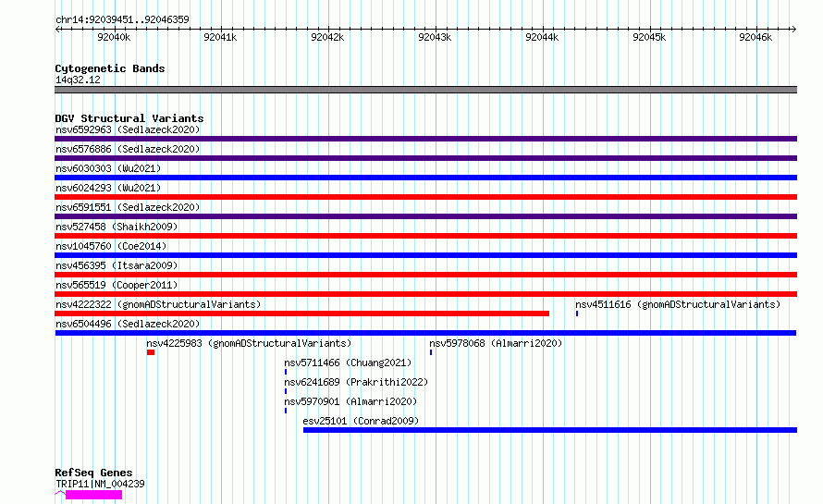Click the 92040k ruler position
Image resolution: width=823 pixels, height=504 pixels.
pyautogui.click(x=114, y=37)
